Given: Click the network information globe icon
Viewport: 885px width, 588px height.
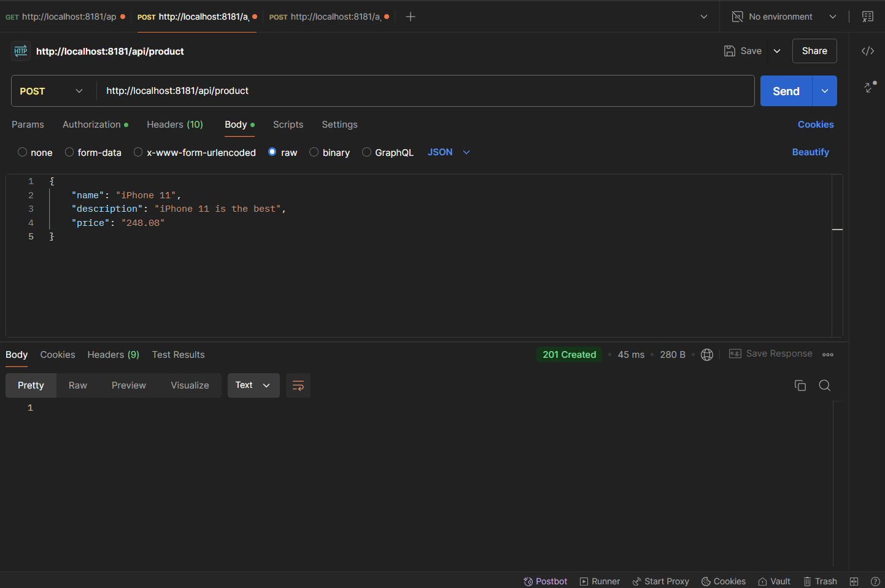Looking at the screenshot, I should click(706, 354).
